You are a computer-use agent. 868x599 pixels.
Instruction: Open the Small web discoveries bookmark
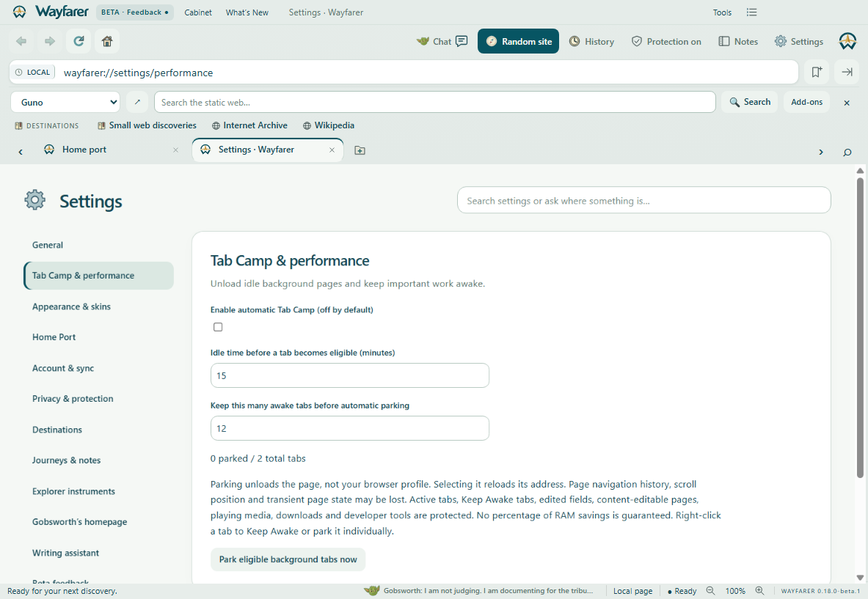pyautogui.click(x=147, y=125)
